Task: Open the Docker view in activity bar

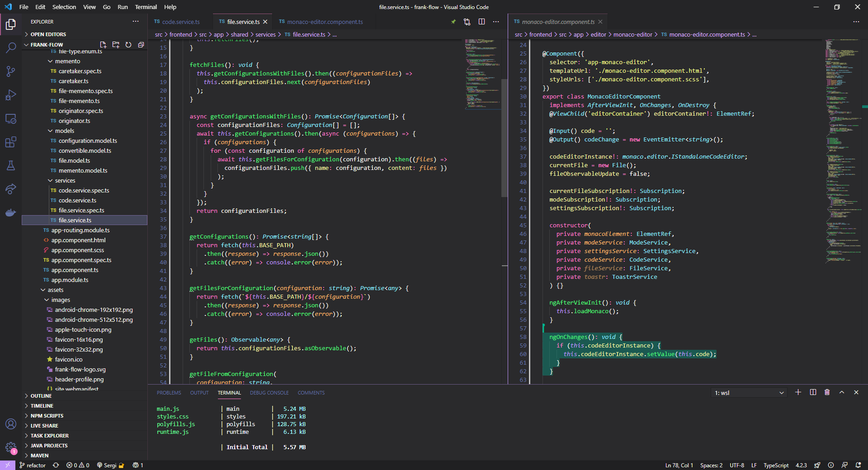Action: click(11, 212)
